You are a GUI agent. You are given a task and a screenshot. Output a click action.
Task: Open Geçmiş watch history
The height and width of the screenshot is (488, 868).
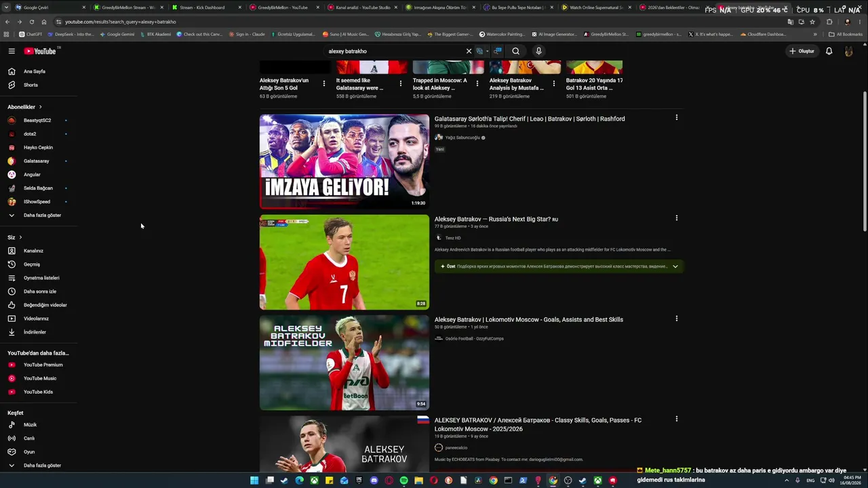(x=39, y=264)
